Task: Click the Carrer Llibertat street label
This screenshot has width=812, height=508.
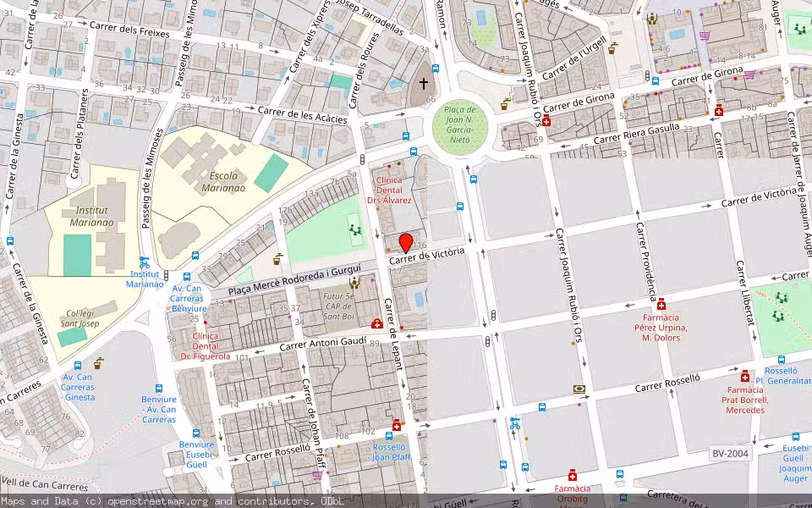Action: coord(744,294)
